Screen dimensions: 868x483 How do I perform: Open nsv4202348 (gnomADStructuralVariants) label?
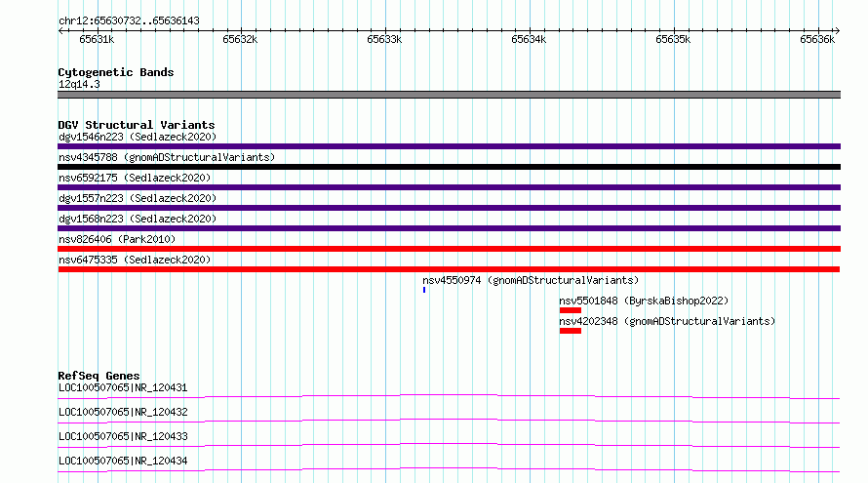[667, 321]
